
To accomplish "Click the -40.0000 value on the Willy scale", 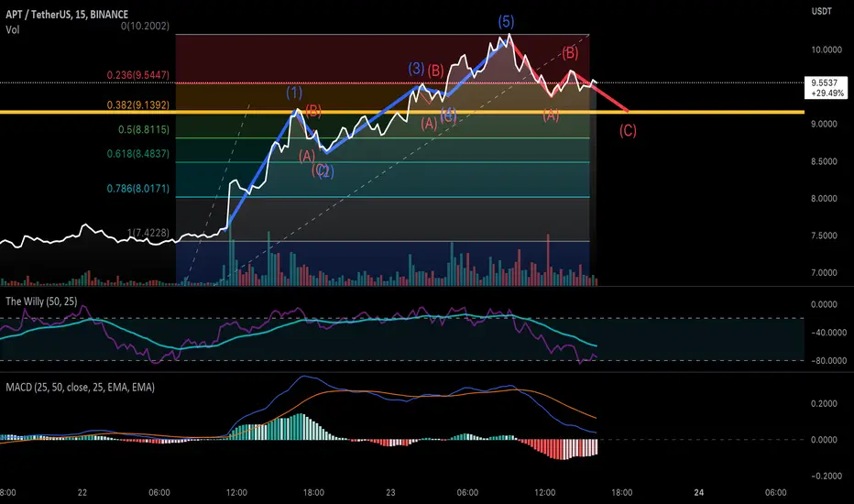I will pos(828,333).
